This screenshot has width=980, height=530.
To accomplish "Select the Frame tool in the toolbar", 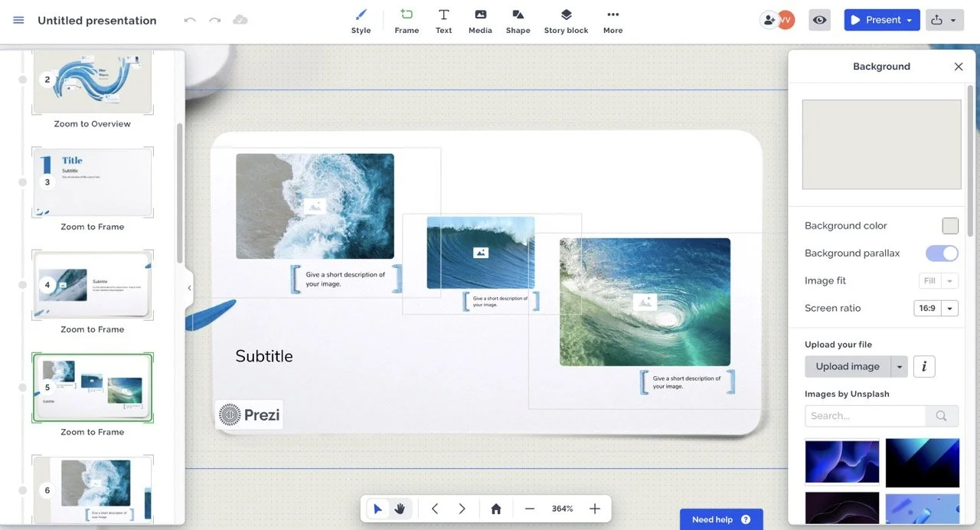I will tap(406, 19).
